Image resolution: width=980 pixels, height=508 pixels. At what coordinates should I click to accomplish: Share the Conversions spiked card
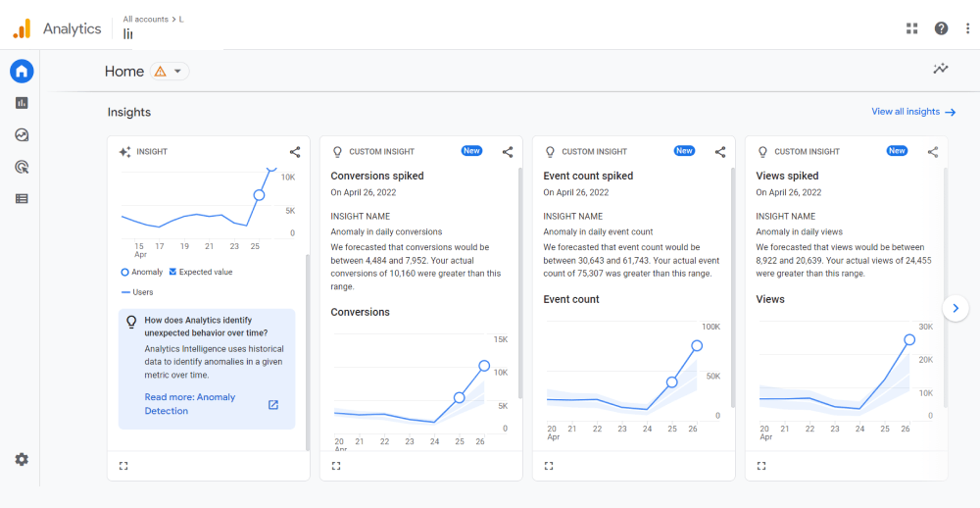tap(508, 151)
